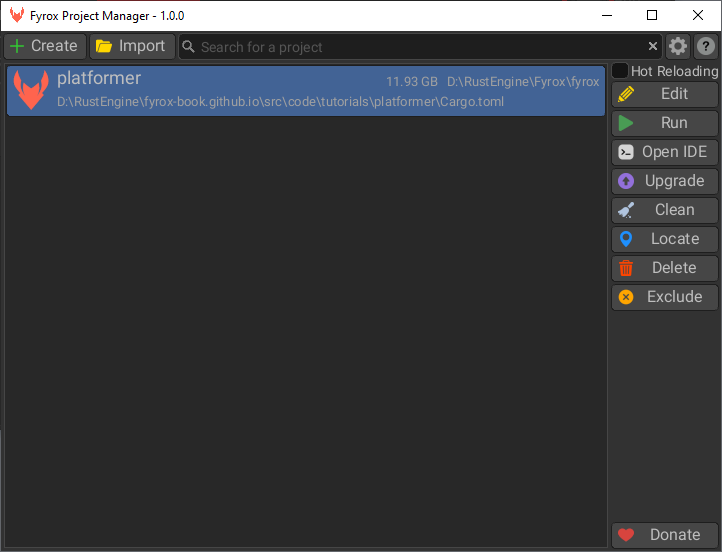Clear the search text with the X
The width and height of the screenshot is (722, 552).
pos(653,46)
